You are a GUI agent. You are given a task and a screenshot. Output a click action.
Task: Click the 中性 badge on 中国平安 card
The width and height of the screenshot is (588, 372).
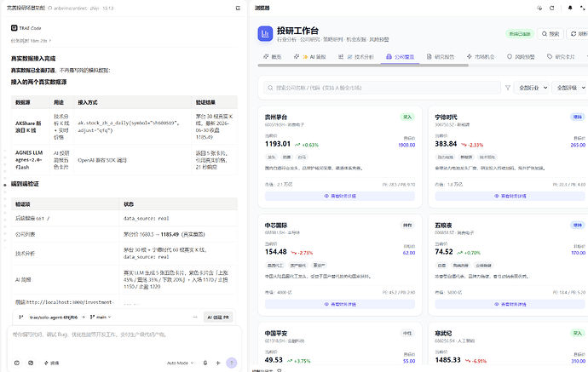click(x=406, y=333)
